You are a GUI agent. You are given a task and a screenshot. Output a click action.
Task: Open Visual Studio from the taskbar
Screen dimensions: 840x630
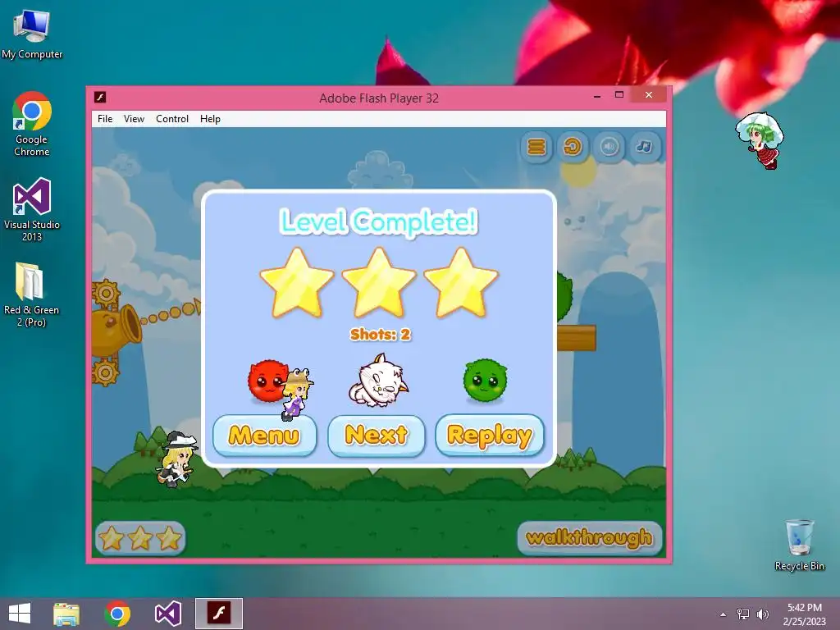(167, 614)
